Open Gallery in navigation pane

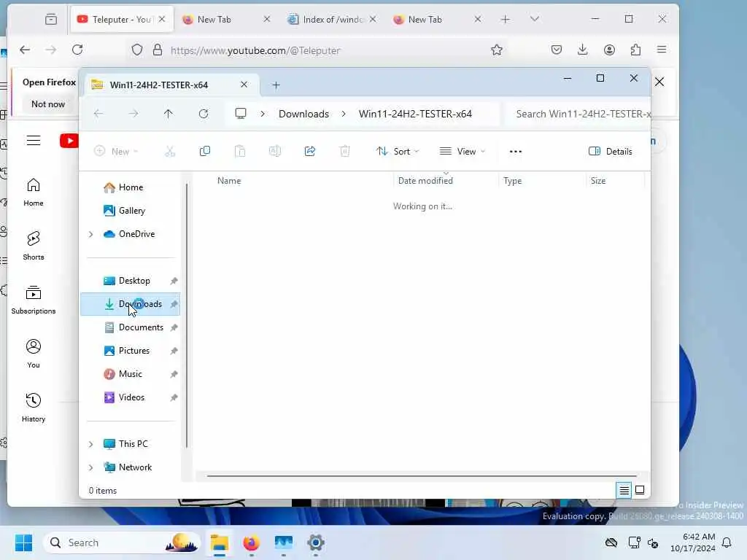(131, 211)
